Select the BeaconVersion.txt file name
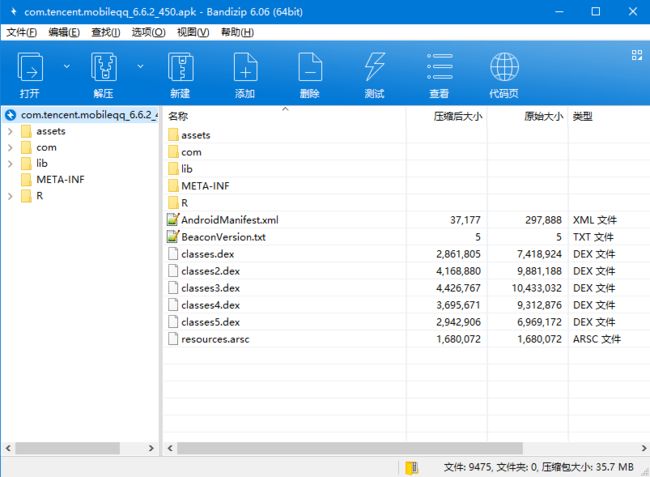 [x=223, y=237]
